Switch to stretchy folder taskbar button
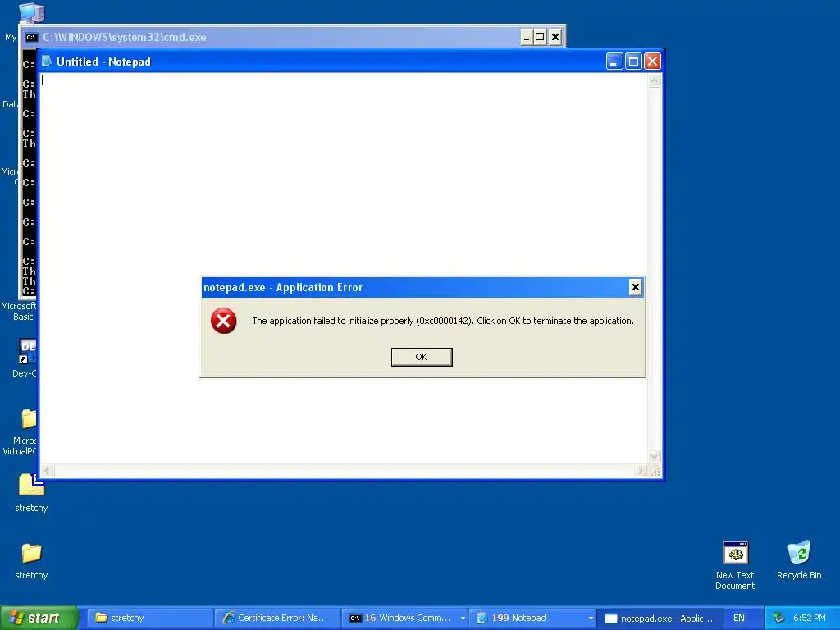The image size is (840, 630). [150, 618]
